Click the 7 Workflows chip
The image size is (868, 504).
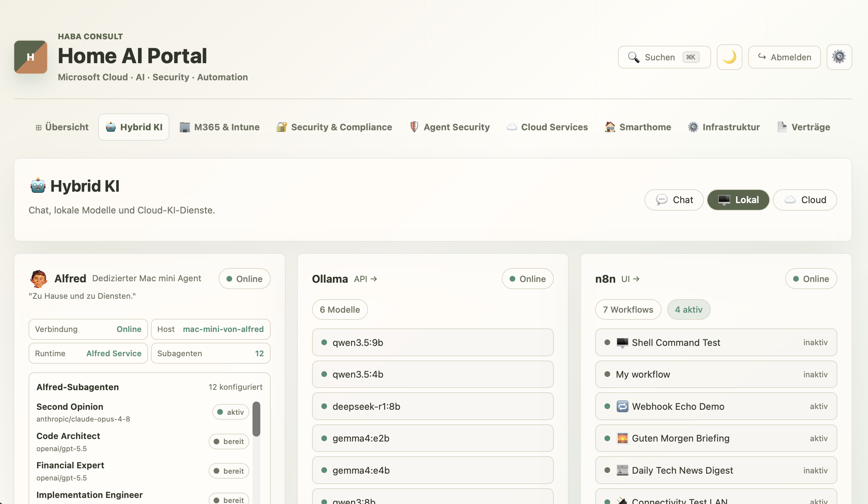point(628,309)
